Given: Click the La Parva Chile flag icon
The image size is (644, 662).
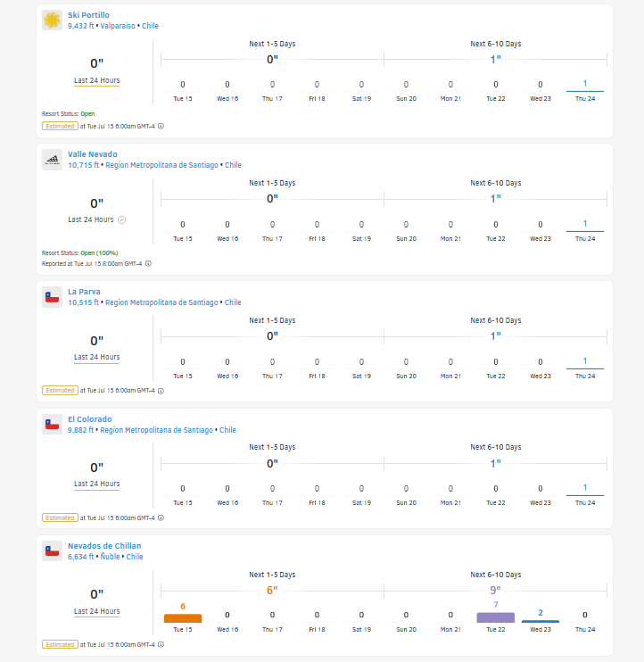Looking at the screenshot, I should point(53,297).
